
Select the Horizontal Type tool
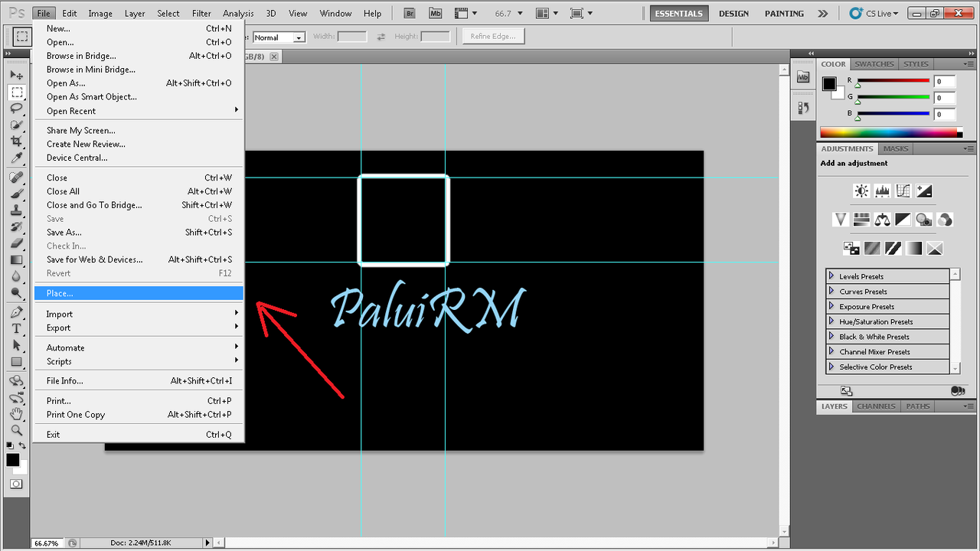point(16,328)
